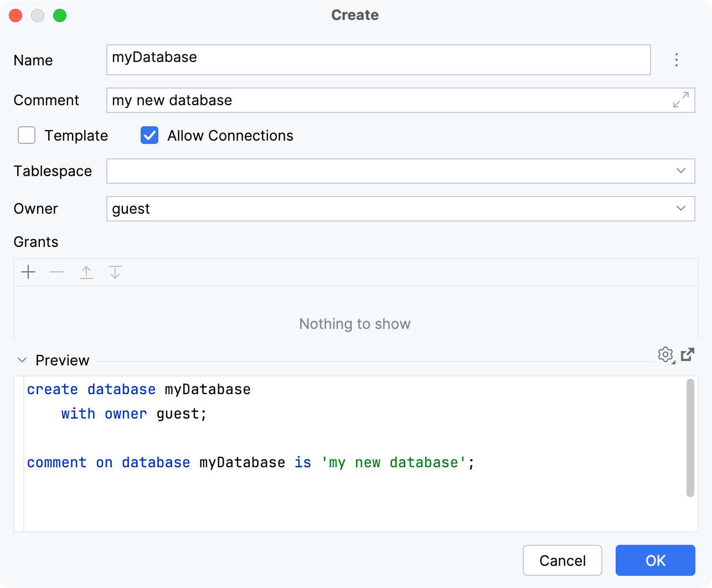The width and height of the screenshot is (712, 588).
Task: Move grant up using the up arrow icon
Action: click(x=86, y=272)
